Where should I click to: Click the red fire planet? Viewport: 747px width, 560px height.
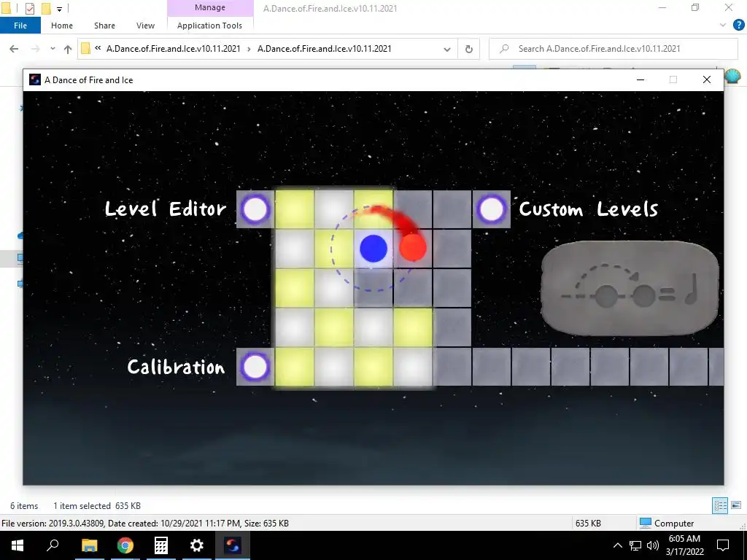413,248
